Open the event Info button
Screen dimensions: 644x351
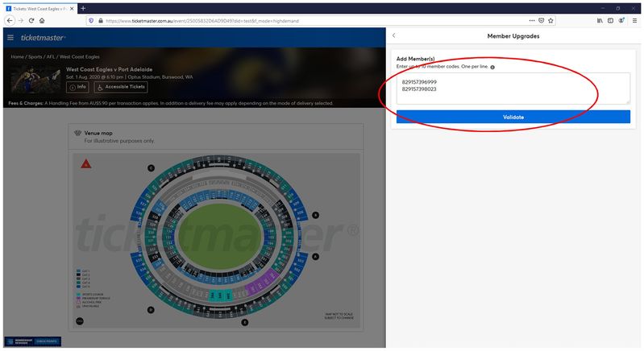click(77, 87)
